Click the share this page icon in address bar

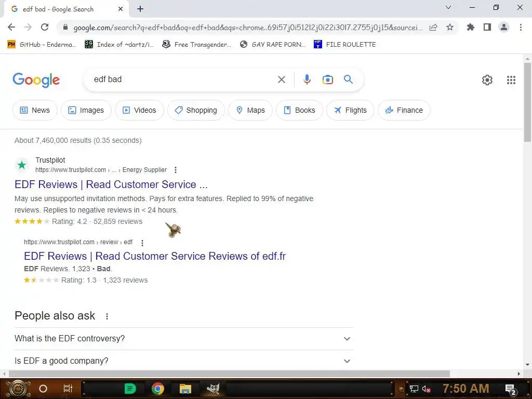pyautogui.click(x=433, y=28)
